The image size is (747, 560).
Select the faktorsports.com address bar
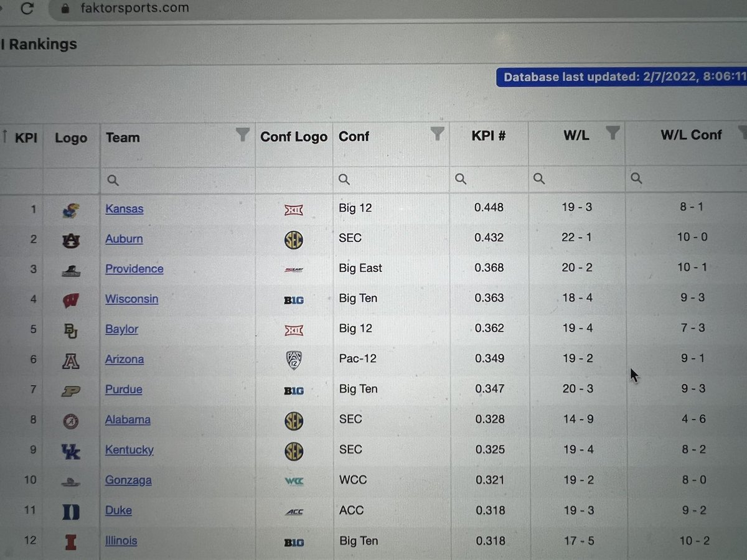click(398, 9)
